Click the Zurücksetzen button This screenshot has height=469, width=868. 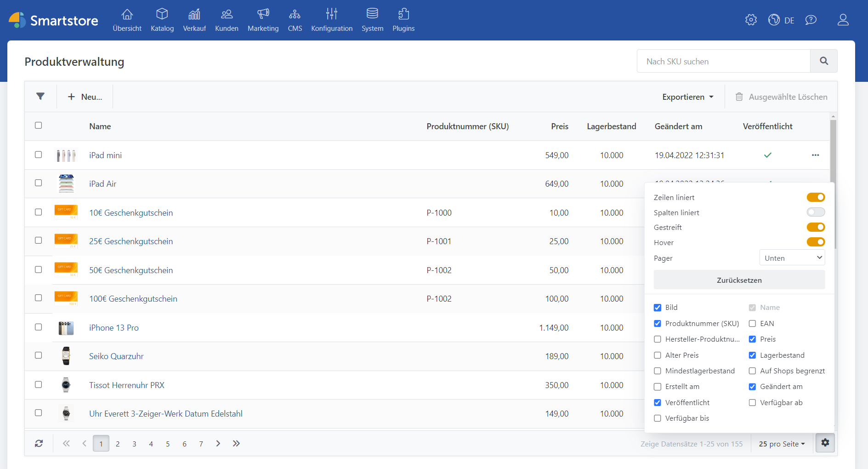point(739,280)
